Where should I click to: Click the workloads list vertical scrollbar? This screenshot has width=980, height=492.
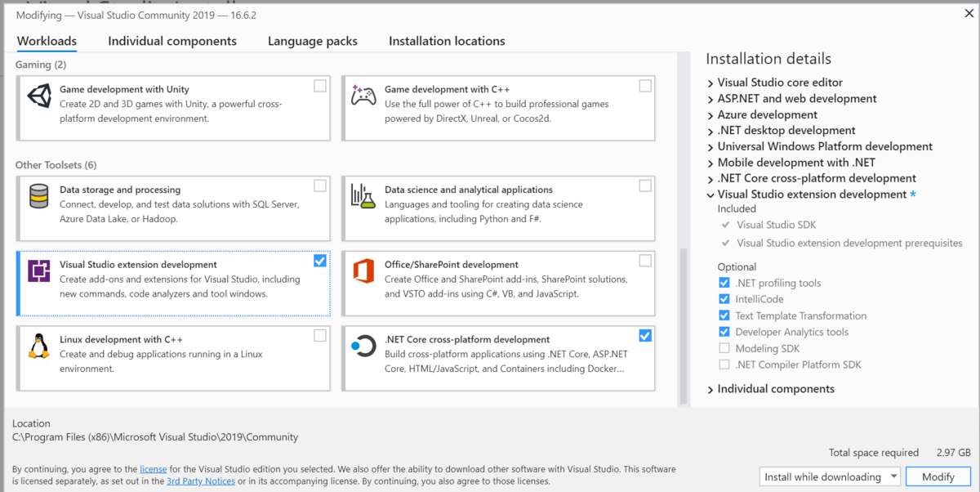click(684, 327)
